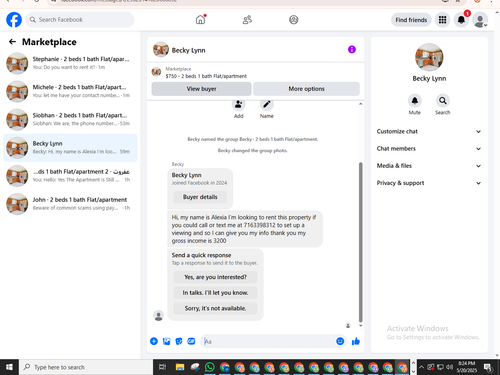Click the chat scroll down arrow
The image size is (500, 375).
tap(360, 326)
